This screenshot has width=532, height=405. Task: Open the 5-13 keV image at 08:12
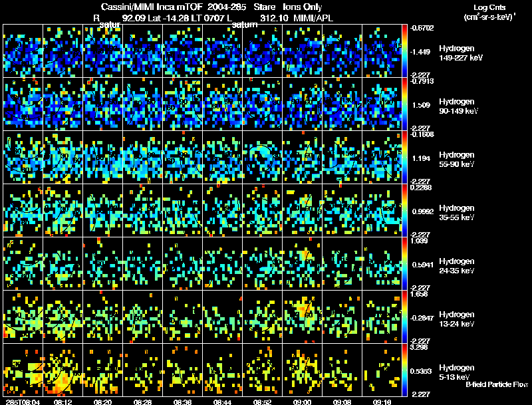tap(63, 370)
